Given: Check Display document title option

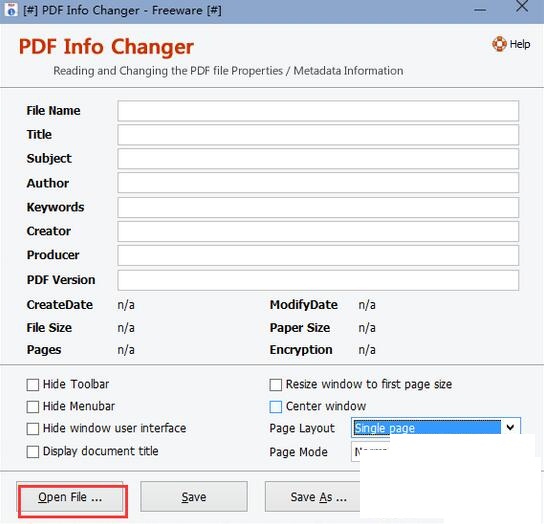Looking at the screenshot, I should (x=33, y=452).
